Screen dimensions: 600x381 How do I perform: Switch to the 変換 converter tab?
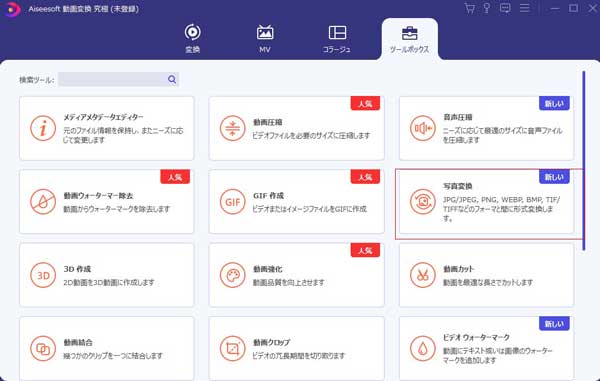pyautogui.click(x=192, y=39)
